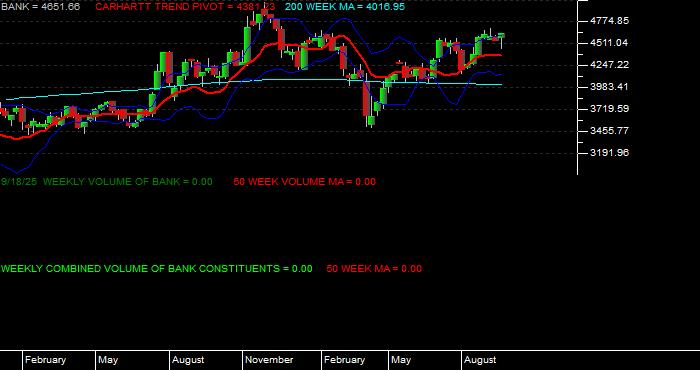This screenshot has height=370, width=700.
Task: Click the first February timeline marker
Action: 45,360
